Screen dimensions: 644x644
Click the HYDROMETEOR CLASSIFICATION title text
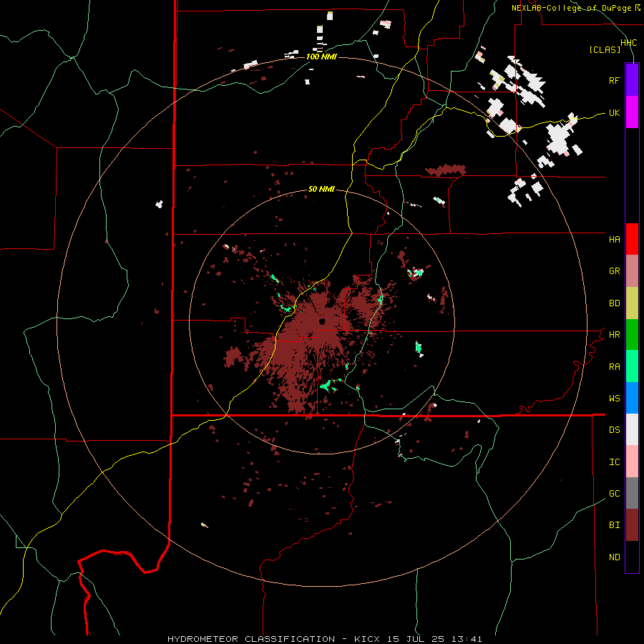tap(251, 639)
